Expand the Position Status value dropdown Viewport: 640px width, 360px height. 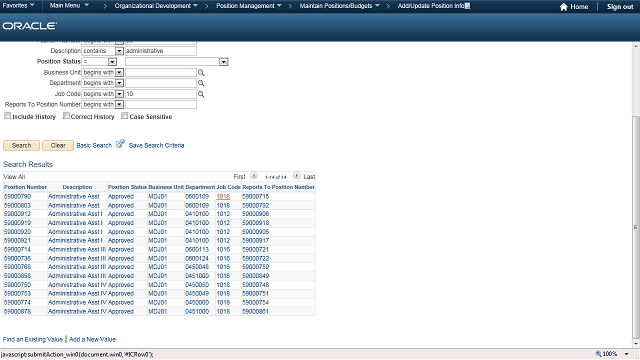click(223, 62)
